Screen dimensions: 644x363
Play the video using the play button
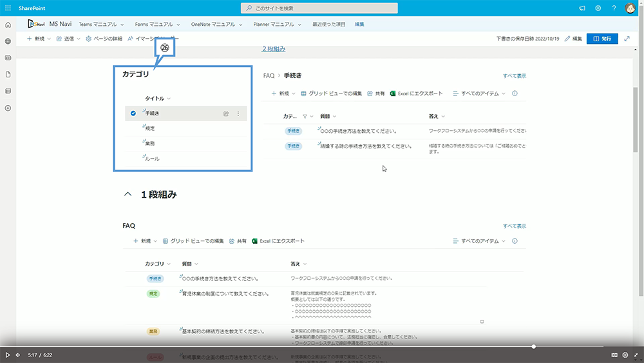pos(7,355)
